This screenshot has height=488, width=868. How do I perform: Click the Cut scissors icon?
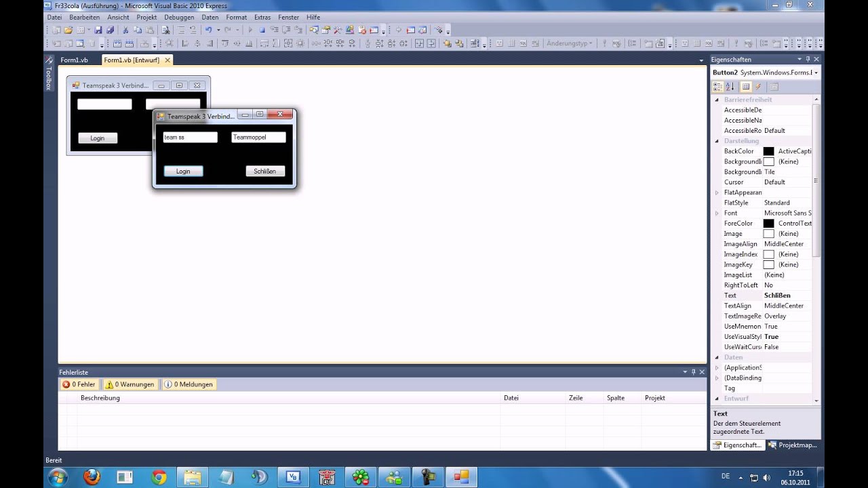coord(125,30)
